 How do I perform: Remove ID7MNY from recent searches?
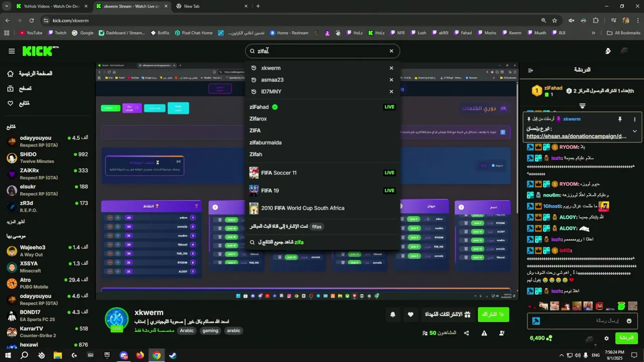coord(391,92)
